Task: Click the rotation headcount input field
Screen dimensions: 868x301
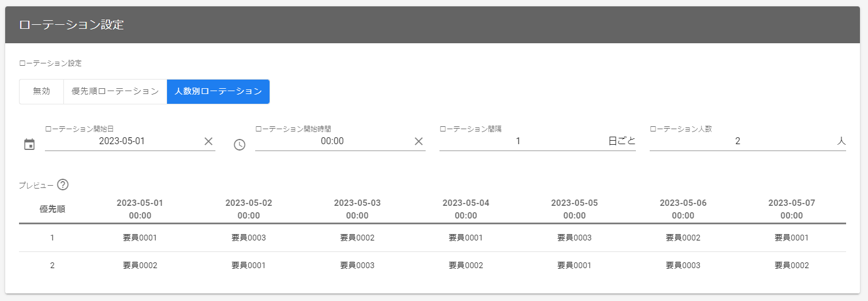Action: coord(738,141)
